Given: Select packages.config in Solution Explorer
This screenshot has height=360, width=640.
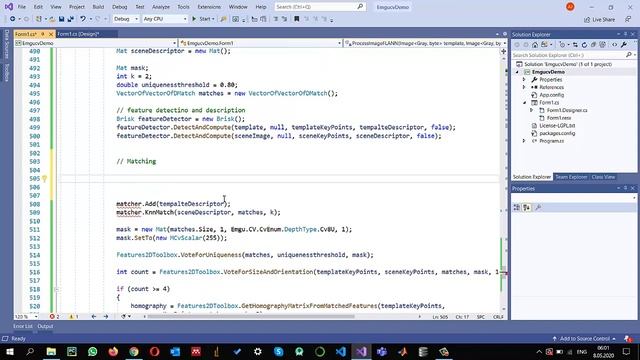Looking at the screenshot, I should 557,133.
